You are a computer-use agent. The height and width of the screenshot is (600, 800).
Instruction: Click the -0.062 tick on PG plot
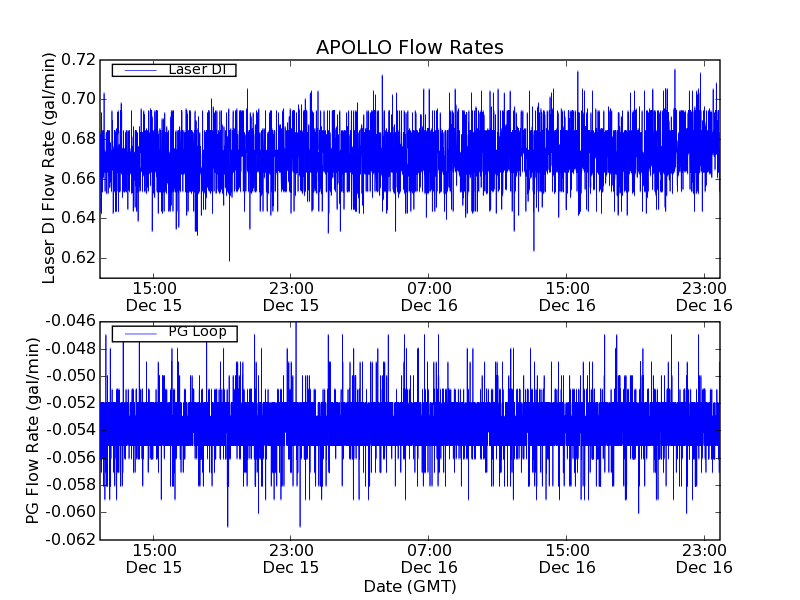tap(70, 539)
